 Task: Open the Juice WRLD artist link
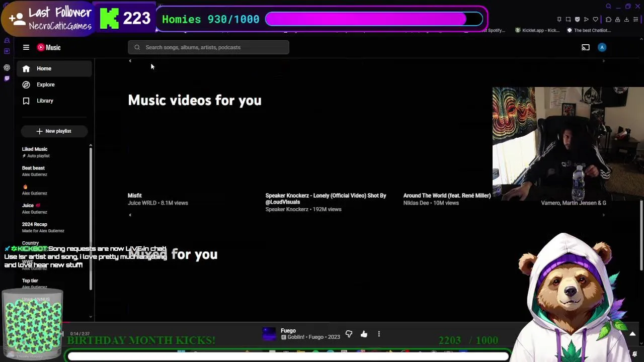(142, 203)
